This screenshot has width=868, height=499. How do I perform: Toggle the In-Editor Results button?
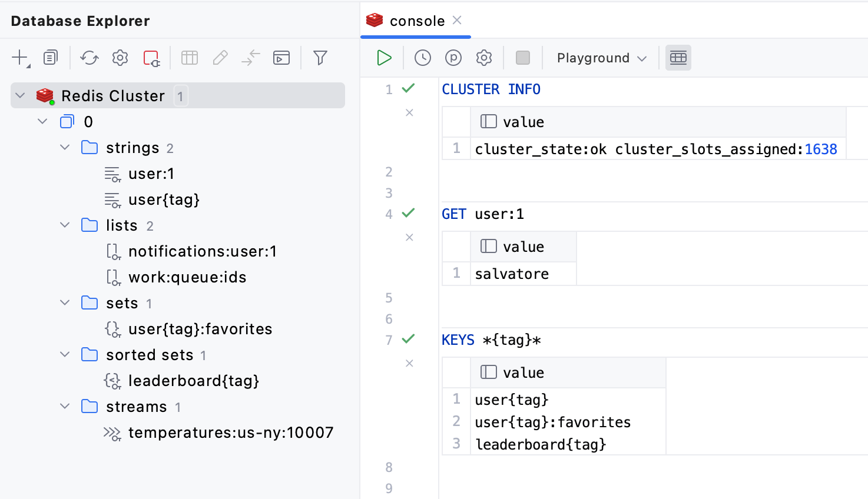click(x=678, y=58)
